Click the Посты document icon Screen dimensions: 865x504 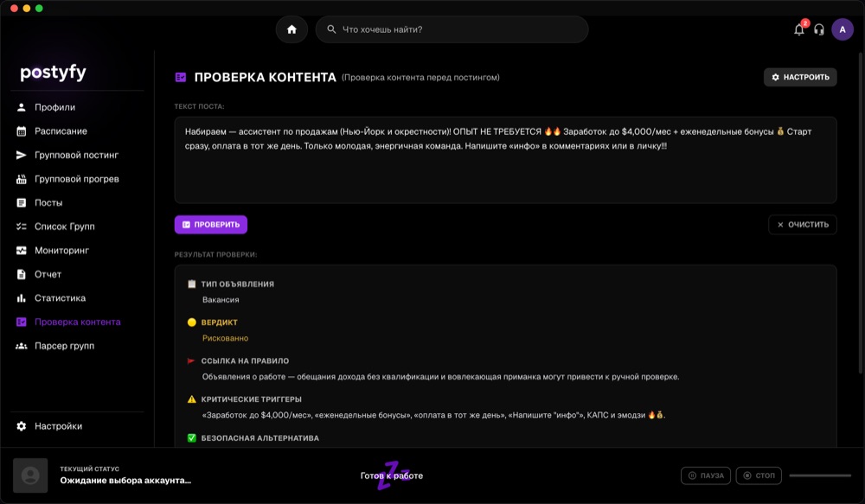coord(22,202)
